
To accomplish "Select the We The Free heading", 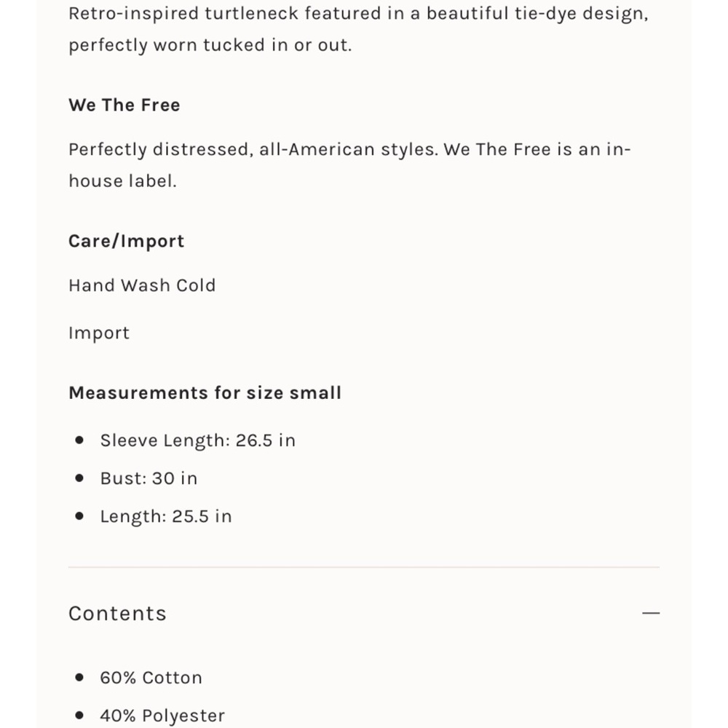I will [124, 105].
